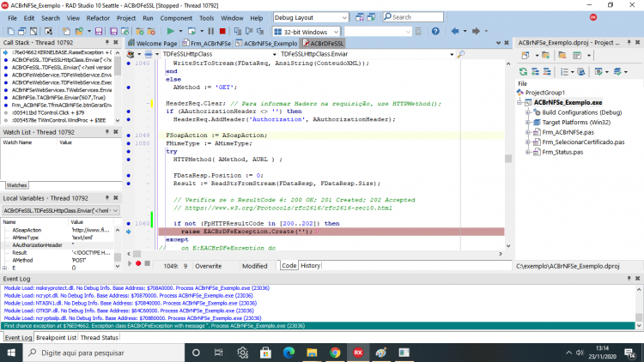Switch to the Welcome Page tab

[152, 43]
